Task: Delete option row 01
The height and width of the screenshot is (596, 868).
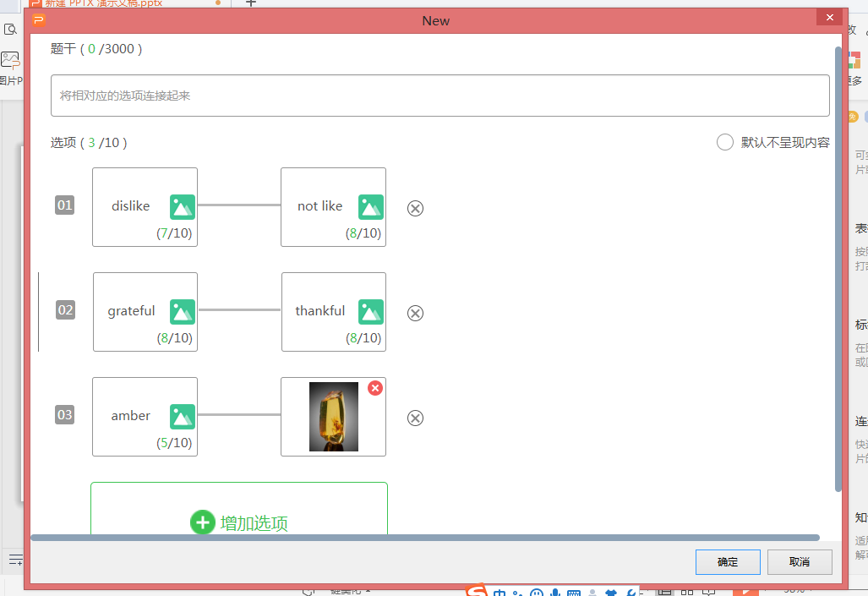Action: click(415, 208)
